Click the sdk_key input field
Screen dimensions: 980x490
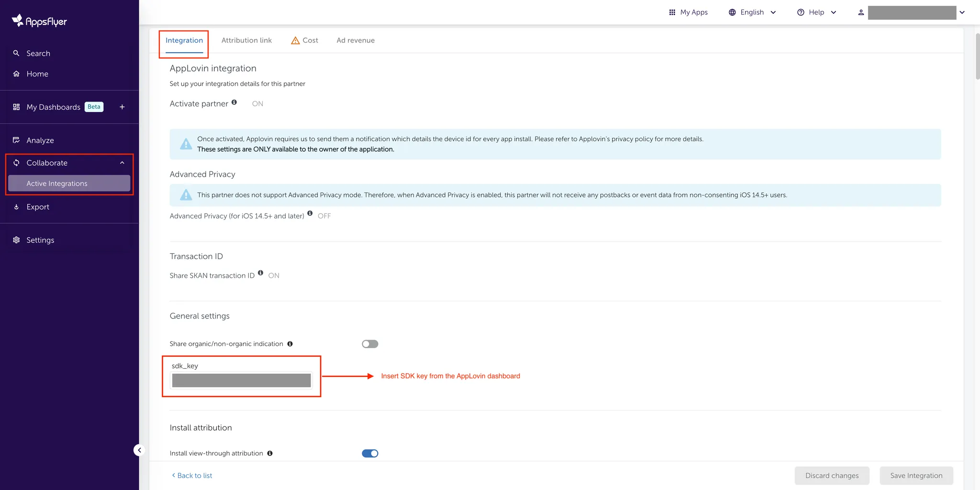point(241,380)
